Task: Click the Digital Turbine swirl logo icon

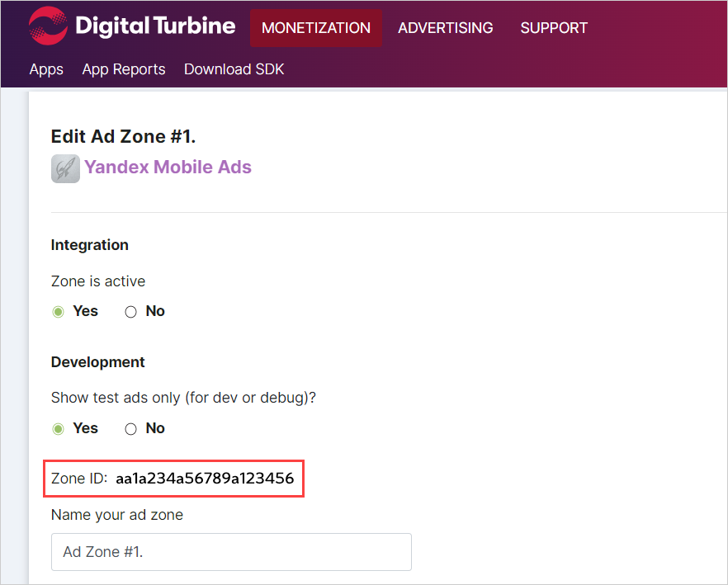Action: click(48, 26)
